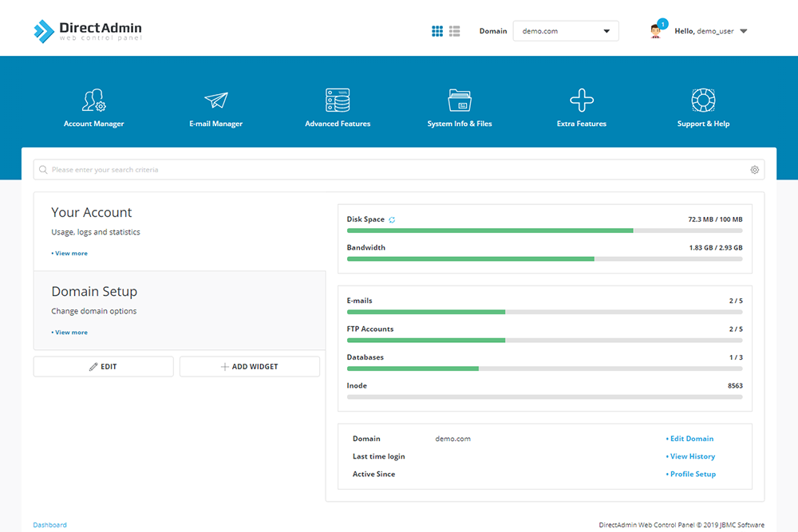Select the Domain Setup heading
Viewport: 798px width, 532px height.
[x=94, y=291]
